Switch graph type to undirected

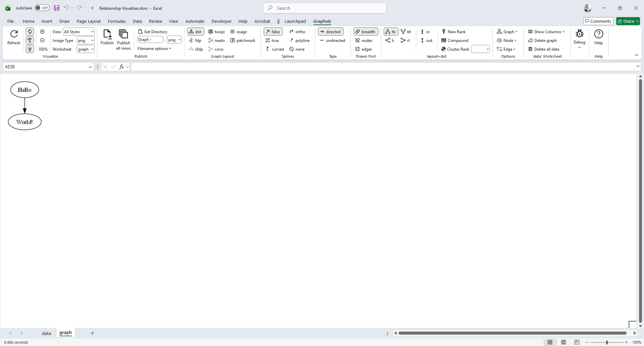point(332,41)
